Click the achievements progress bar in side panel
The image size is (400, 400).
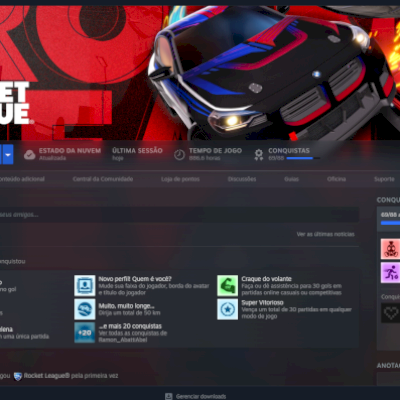pos(390,223)
